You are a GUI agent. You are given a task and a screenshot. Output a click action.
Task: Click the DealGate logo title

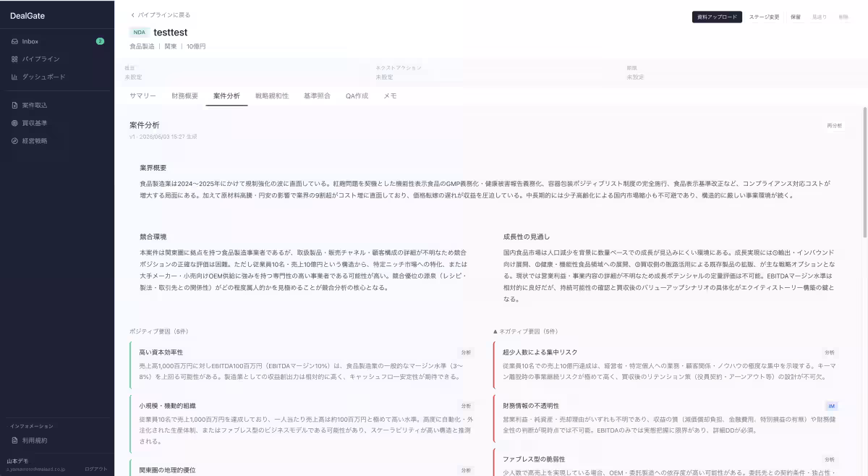[27, 15]
